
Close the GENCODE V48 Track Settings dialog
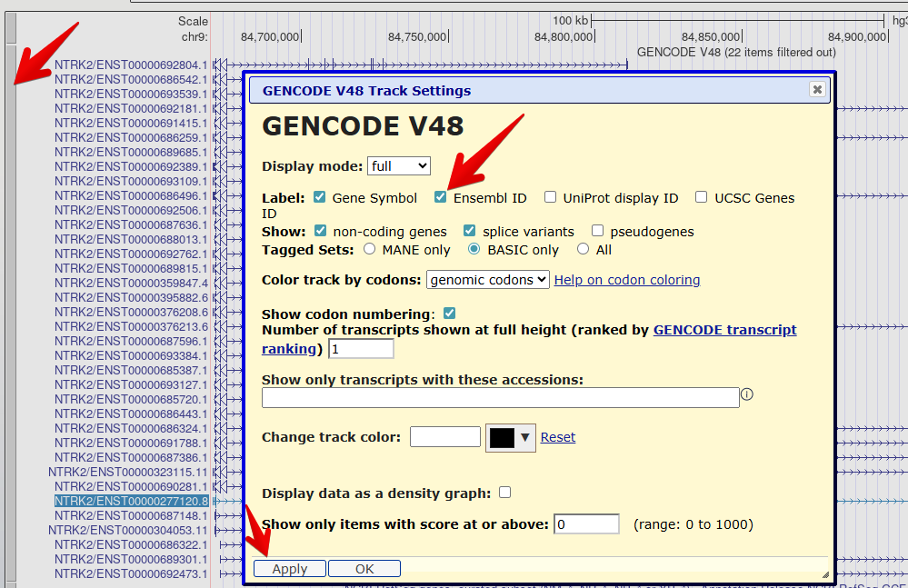click(817, 89)
